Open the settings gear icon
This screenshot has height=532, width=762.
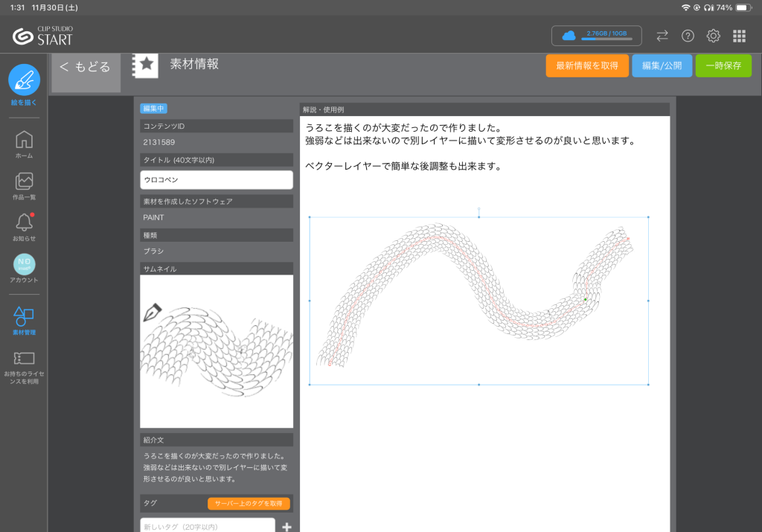[x=713, y=36]
